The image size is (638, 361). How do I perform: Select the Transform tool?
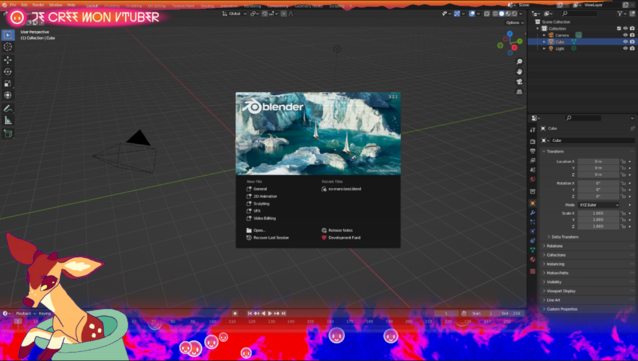[x=8, y=95]
